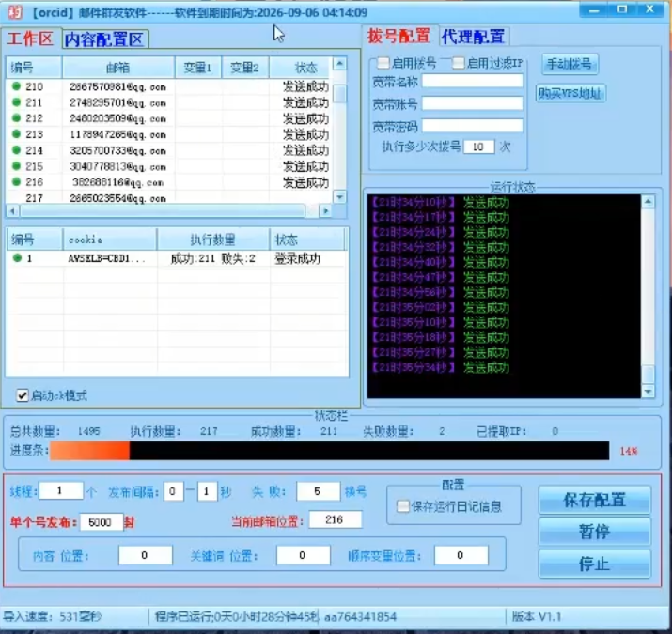Screen dimensions: 672x634
Task: Check 保存运行日记信息 in the 配置 group
Action: tap(403, 506)
